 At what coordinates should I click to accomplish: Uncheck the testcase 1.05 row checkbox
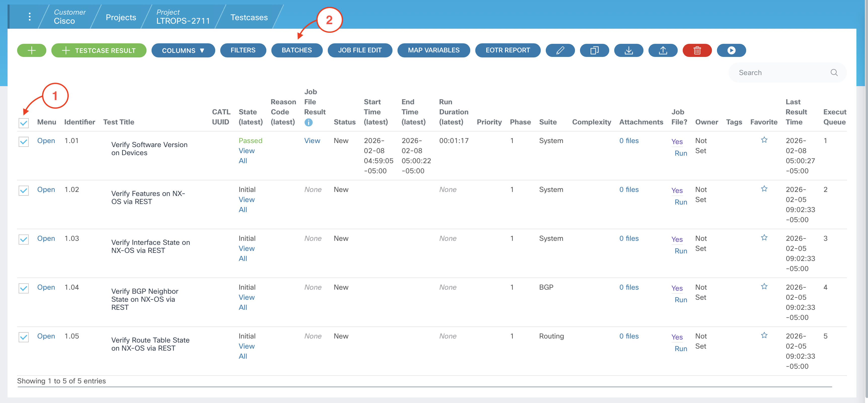coord(24,337)
